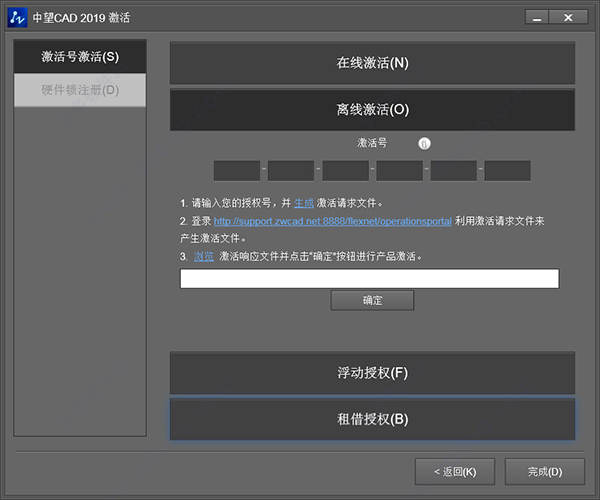Click the < 返回(K) back button
This screenshot has width=600, height=500.
click(455, 472)
